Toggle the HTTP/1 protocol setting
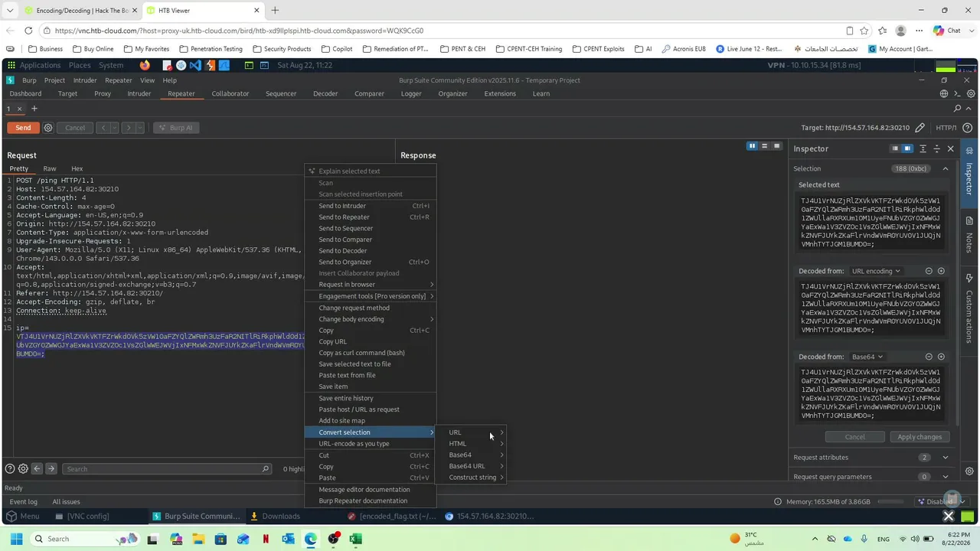The width and height of the screenshot is (980, 551). 946,128
